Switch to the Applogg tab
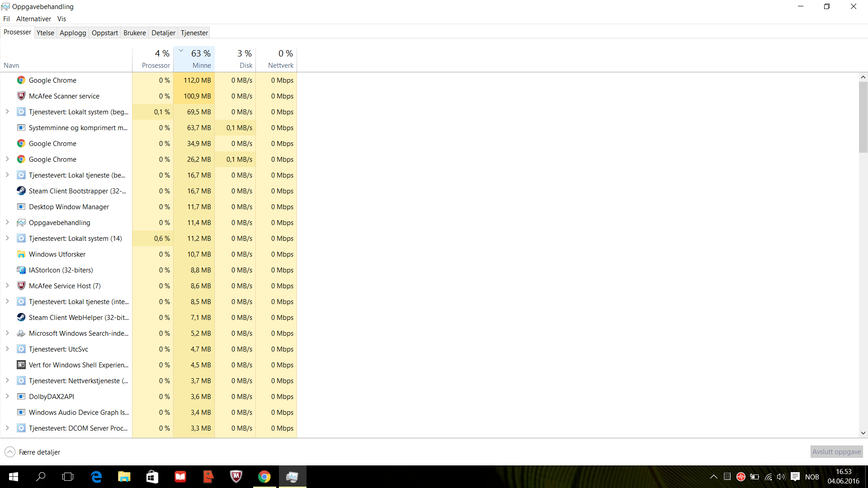The width and height of the screenshot is (868, 488). pos(73,33)
